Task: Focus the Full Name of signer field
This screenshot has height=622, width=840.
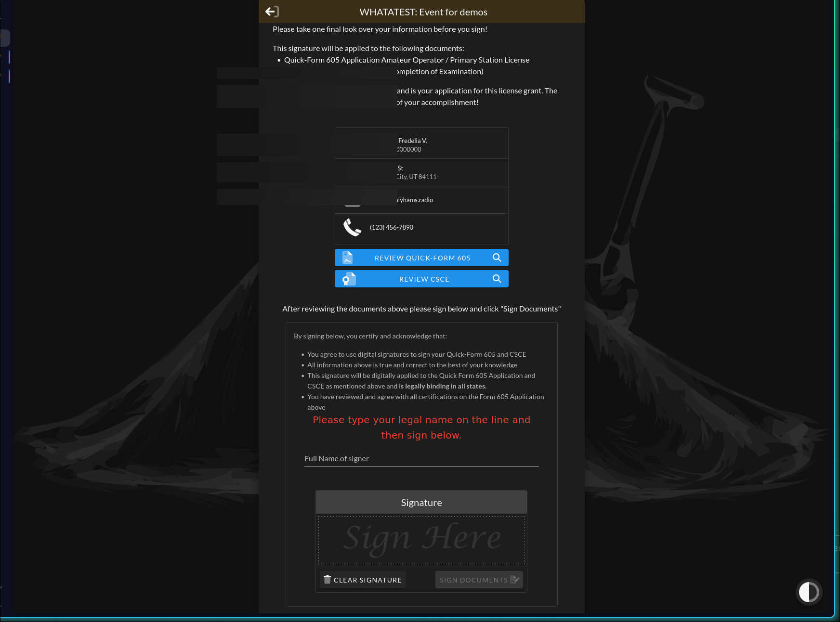Action: click(421, 459)
